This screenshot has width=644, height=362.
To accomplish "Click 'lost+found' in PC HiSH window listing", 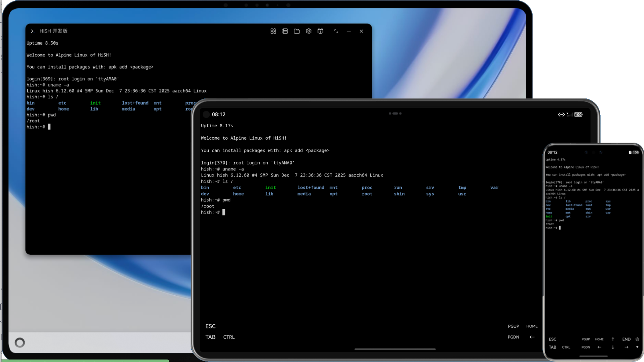I will pyautogui.click(x=135, y=103).
